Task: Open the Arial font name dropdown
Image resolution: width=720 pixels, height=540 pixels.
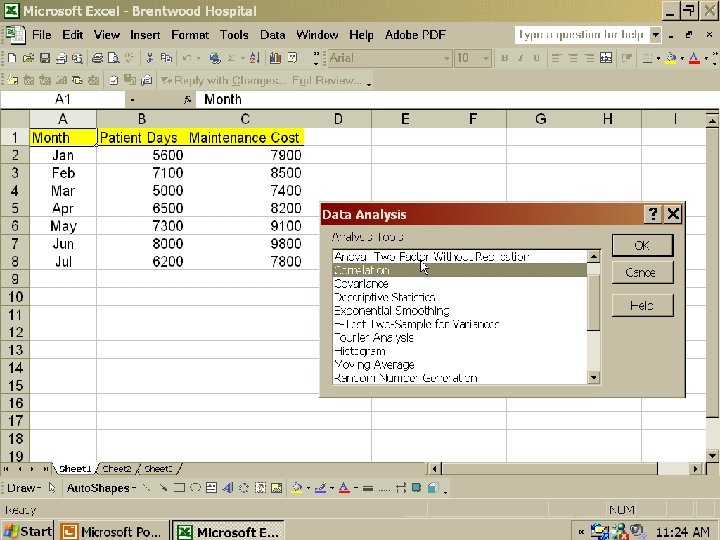Action: (445, 59)
